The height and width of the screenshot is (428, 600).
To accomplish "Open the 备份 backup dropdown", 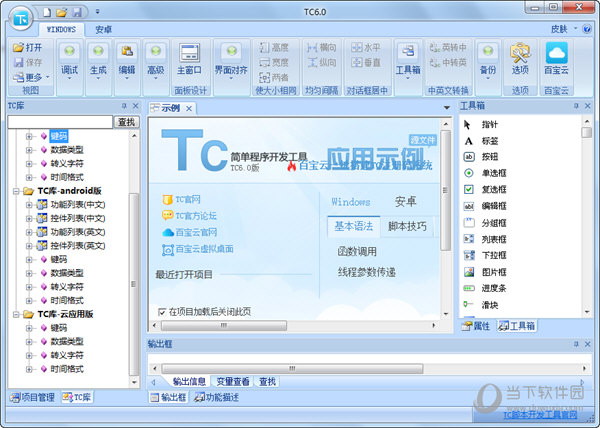I will (x=488, y=62).
